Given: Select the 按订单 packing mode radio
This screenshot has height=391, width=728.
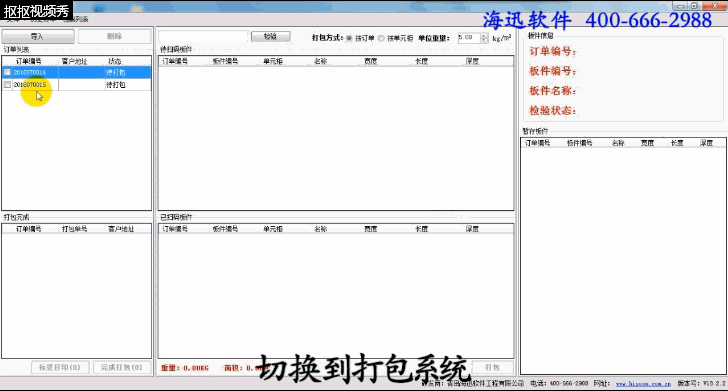Looking at the screenshot, I should click(x=349, y=38).
